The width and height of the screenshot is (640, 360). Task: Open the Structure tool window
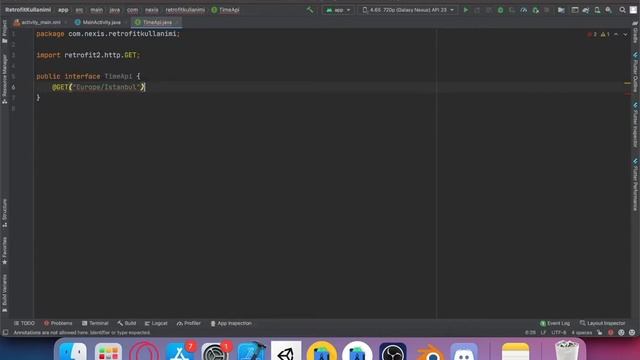(4, 213)
